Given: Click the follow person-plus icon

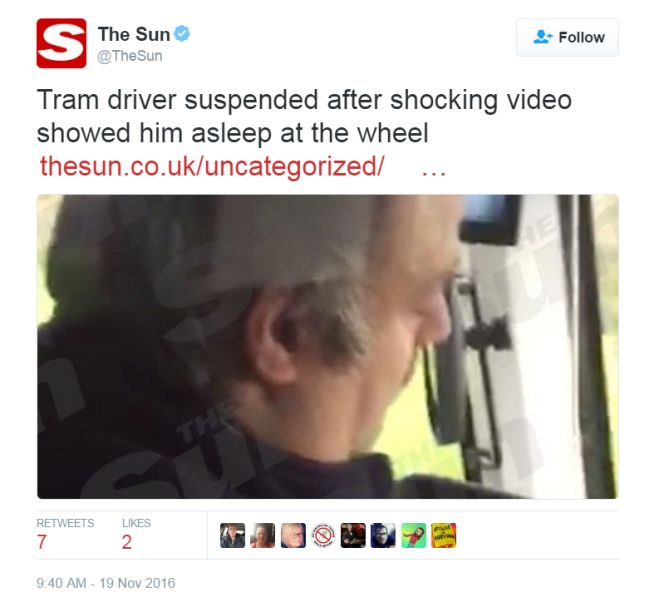Looking at the screenshot, I should 543,37.
